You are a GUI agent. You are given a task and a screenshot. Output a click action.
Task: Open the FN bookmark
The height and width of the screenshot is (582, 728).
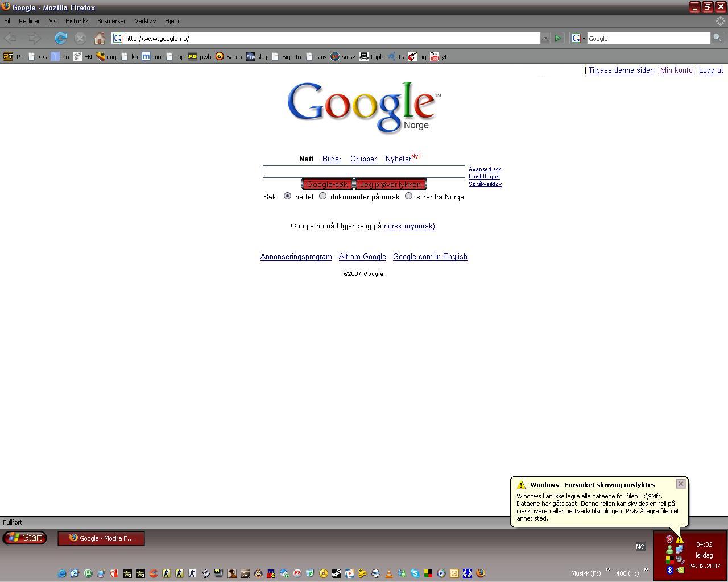point(82,57)
